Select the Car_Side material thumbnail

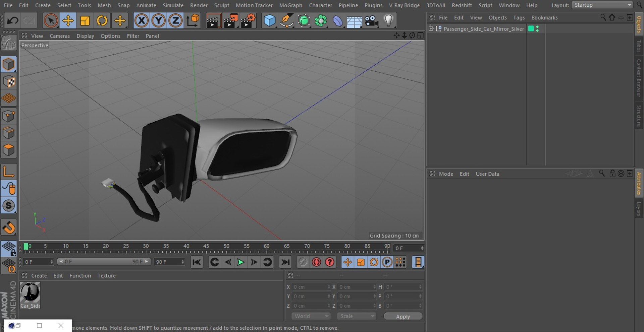tap(30, 293)
